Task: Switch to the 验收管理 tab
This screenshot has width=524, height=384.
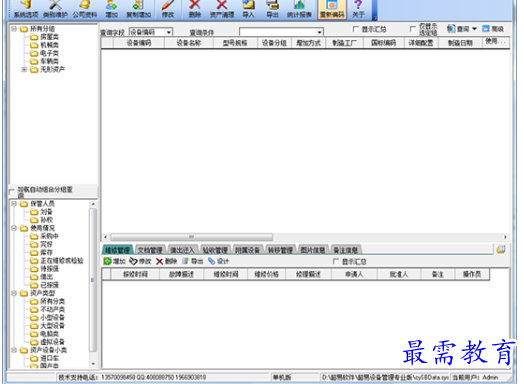Action: point(215,250)
